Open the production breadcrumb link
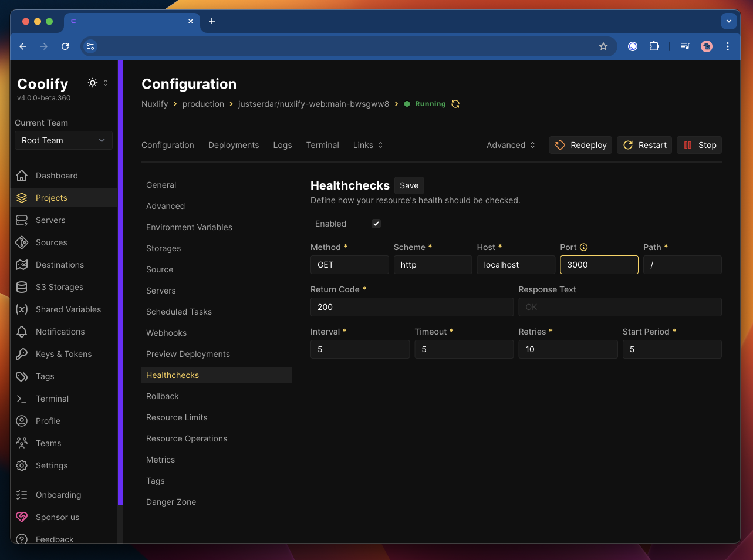This screenshot has width=753, height=560. (x=203, y=104)
